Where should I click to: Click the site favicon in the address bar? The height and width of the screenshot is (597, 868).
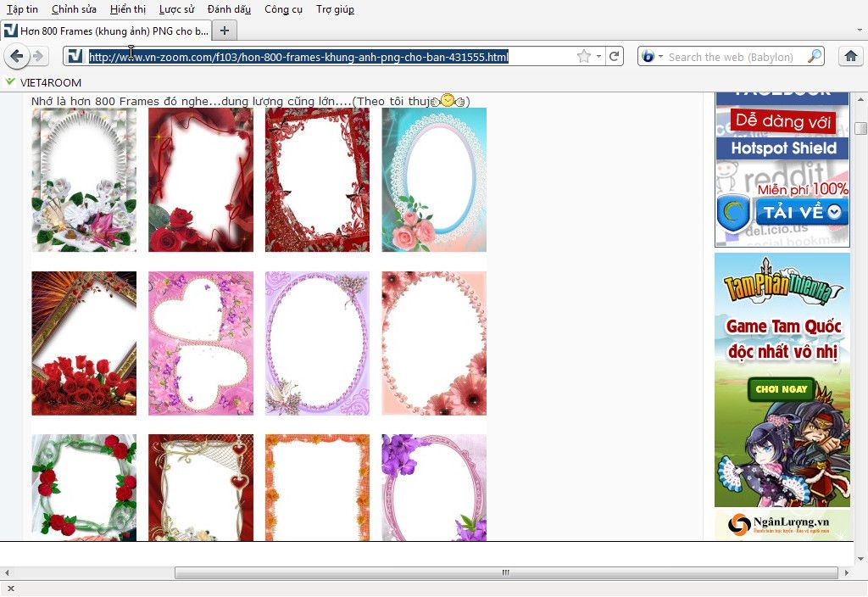pyautogui.click(x=75, y=56)
